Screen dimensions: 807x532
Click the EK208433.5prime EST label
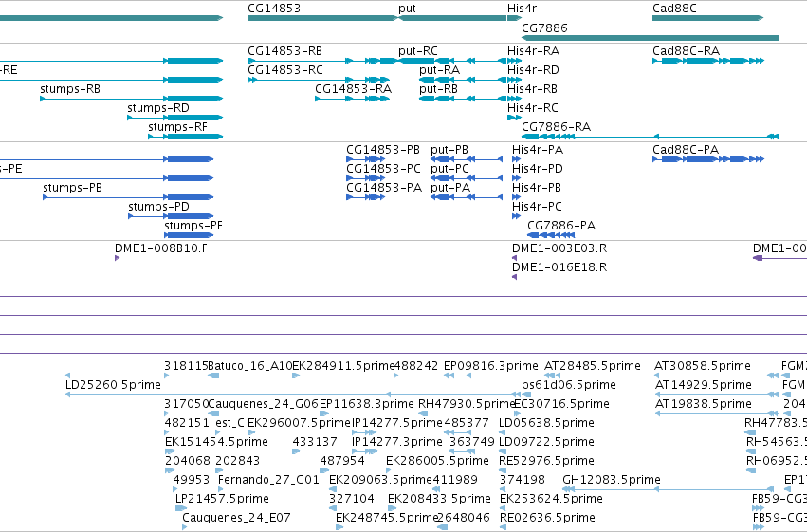[x=439, y=500]
